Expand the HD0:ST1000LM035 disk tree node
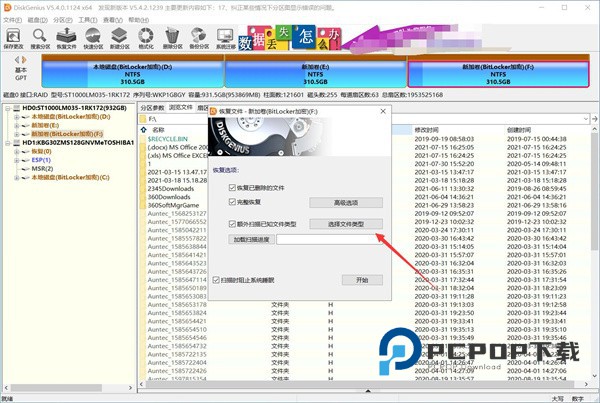 (6, 108)
